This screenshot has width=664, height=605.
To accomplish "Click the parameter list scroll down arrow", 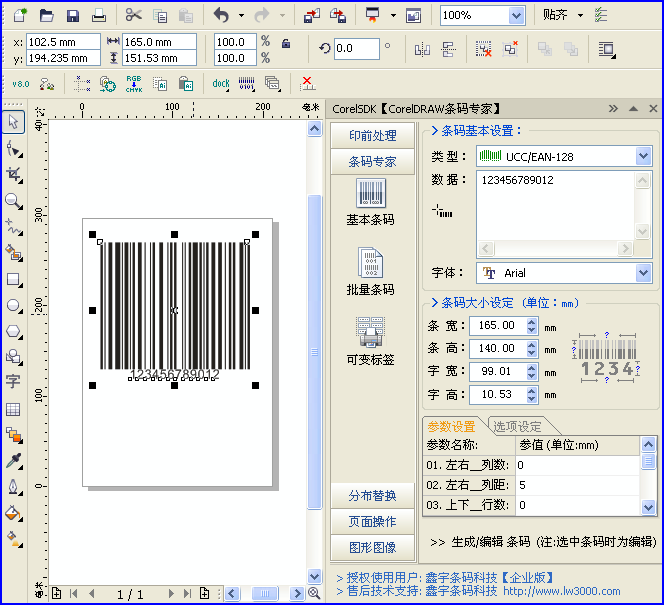I will (x=648, y=506).
